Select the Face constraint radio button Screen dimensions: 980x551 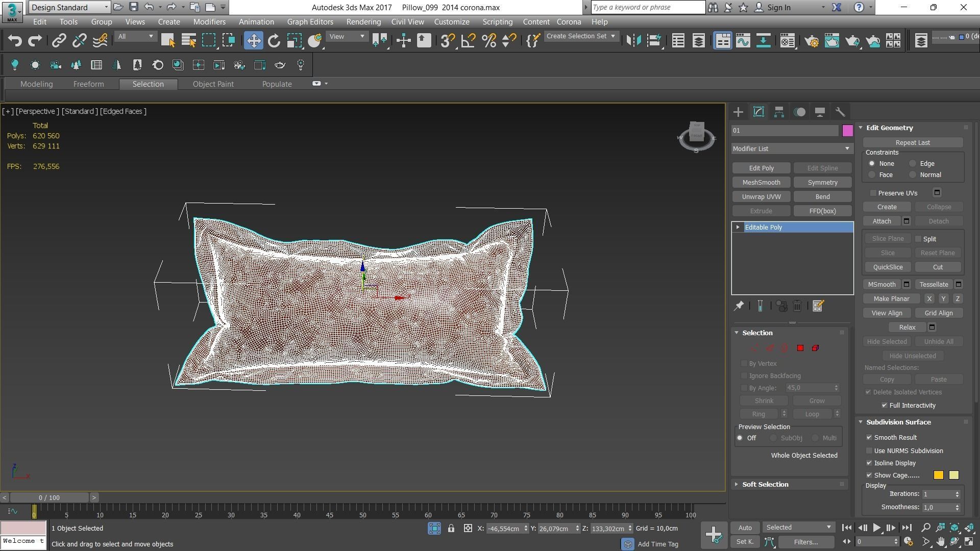[x=872, y=175]
